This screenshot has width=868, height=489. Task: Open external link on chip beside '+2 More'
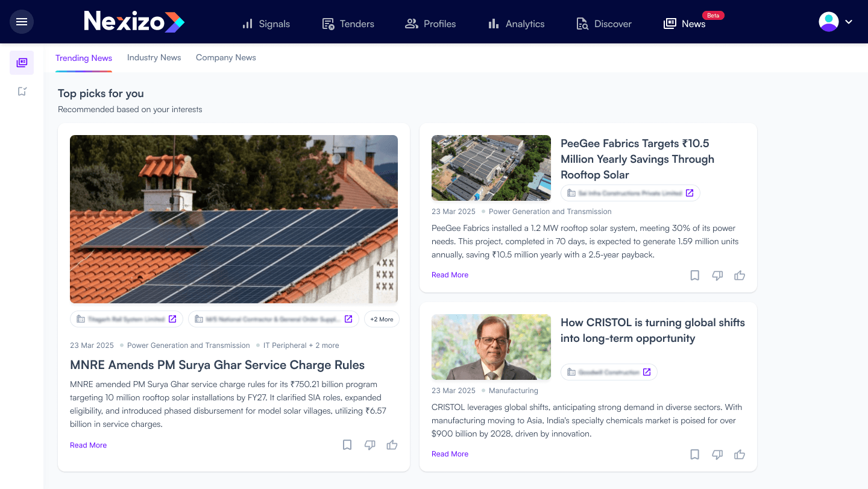pos(348,319)
